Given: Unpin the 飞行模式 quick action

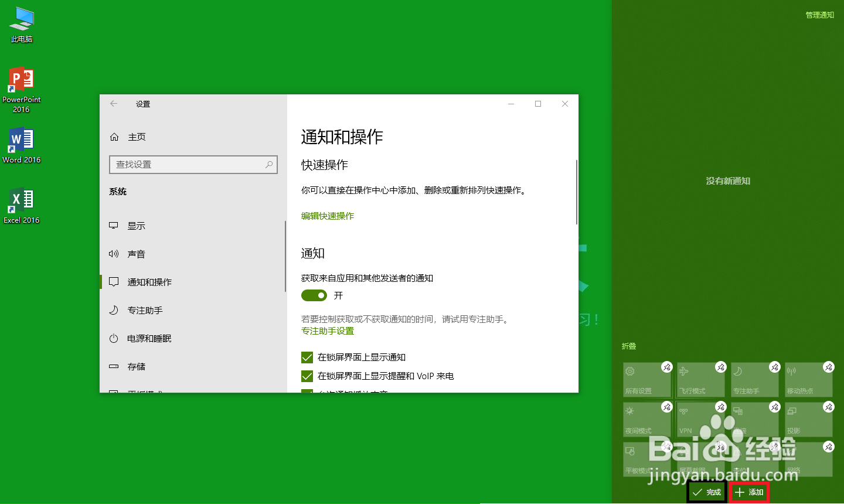Looking at the screenshot, I should click(721, 367).
